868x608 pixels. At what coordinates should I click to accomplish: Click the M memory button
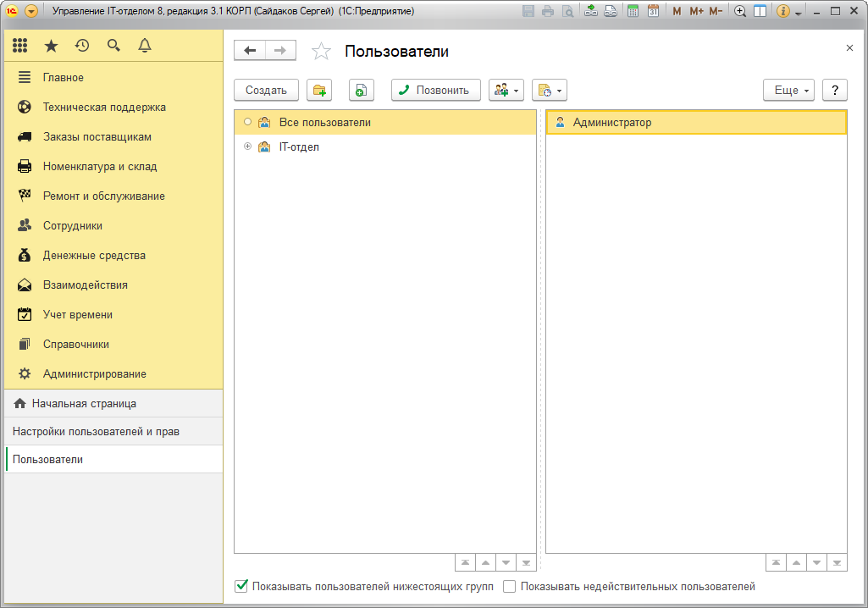click(x=677, y=11)
